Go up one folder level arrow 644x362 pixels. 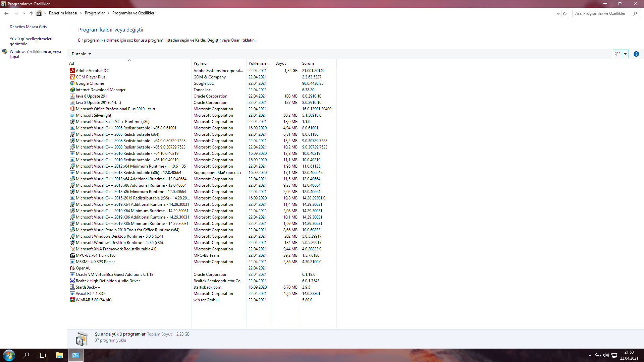[31, 13]
